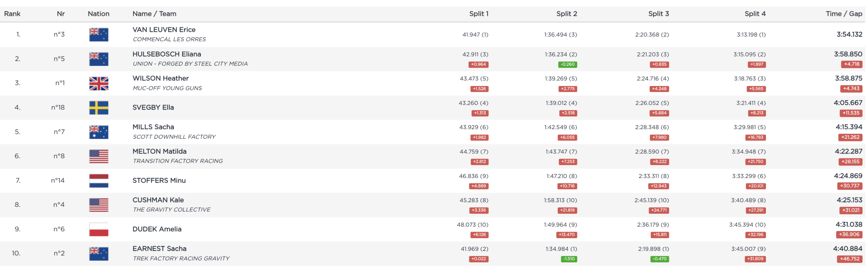Click the green -1.510 split gap badge
This screenshot has width=868, height=267.
click(x=569, y=259)
